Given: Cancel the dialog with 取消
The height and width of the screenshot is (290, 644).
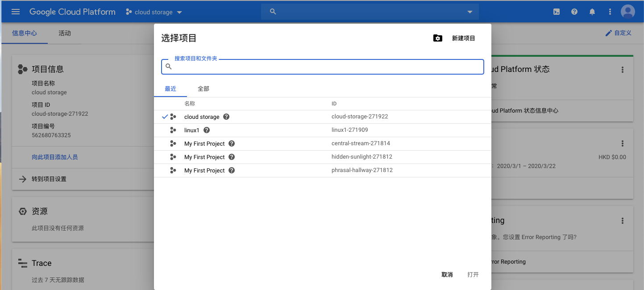Looking at the screenshot, I should tap(447, 274).
